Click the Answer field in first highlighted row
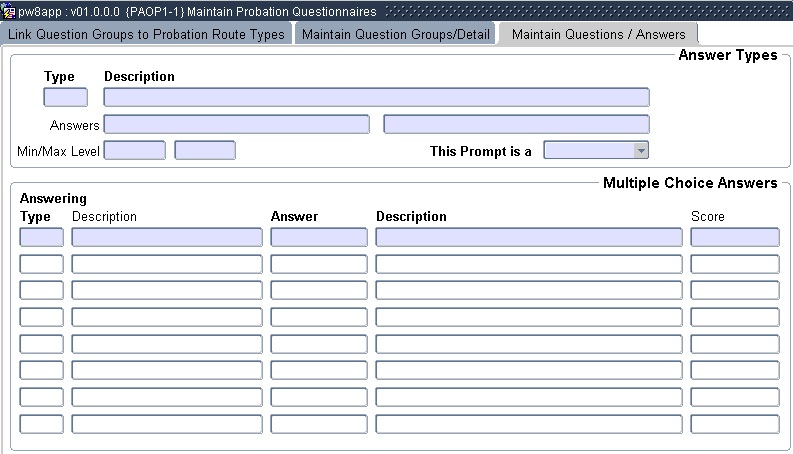Viewport: 793px width, 454px height. [x=319, y=237]
